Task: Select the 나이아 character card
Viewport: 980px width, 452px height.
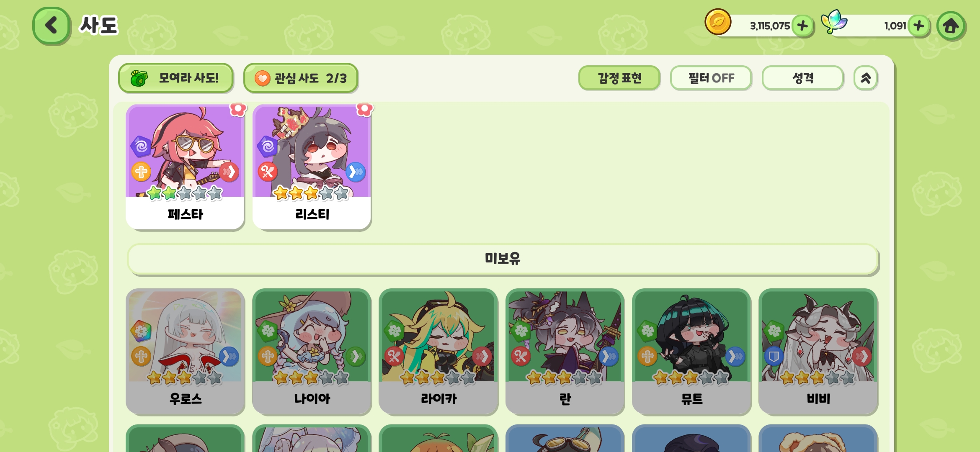Action: click(x=312, y=352)
